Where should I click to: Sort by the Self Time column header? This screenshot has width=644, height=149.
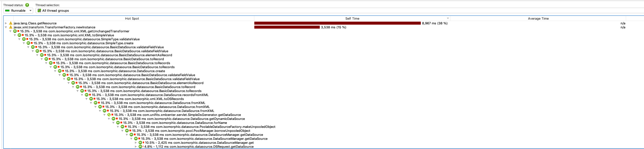pyautogui.click(x=352, y=18)
